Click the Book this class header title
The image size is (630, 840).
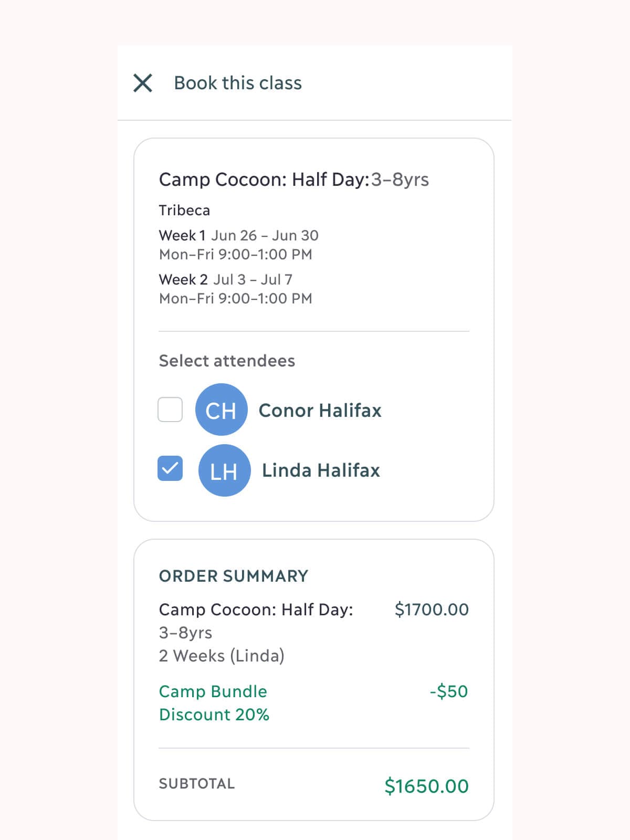pyautogui.click(x=238, y=83)
